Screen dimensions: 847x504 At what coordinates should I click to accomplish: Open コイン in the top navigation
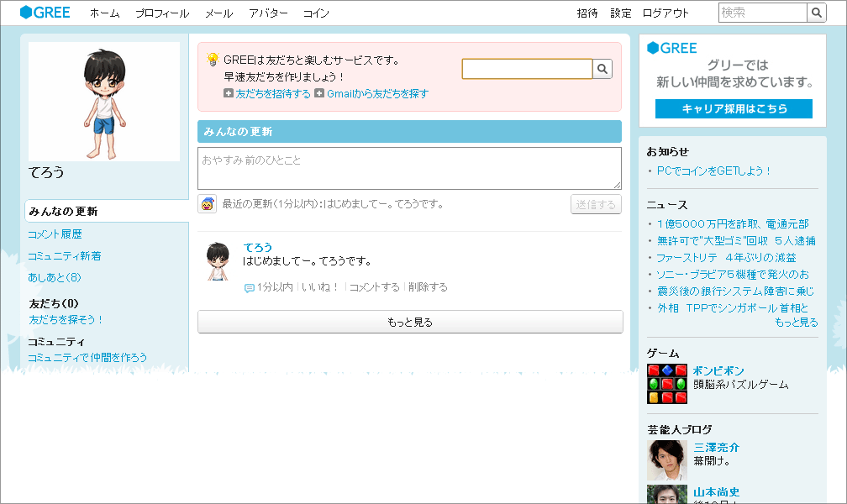click(x=316, y=13)
